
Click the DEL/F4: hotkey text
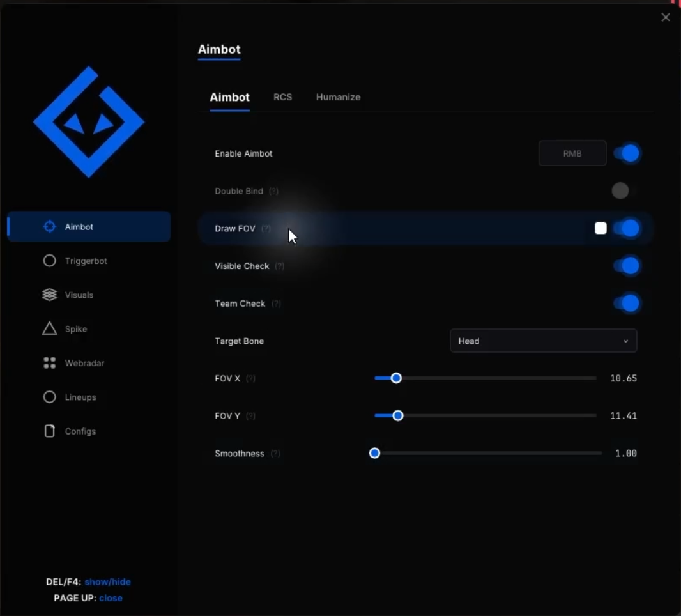point(64,581)
